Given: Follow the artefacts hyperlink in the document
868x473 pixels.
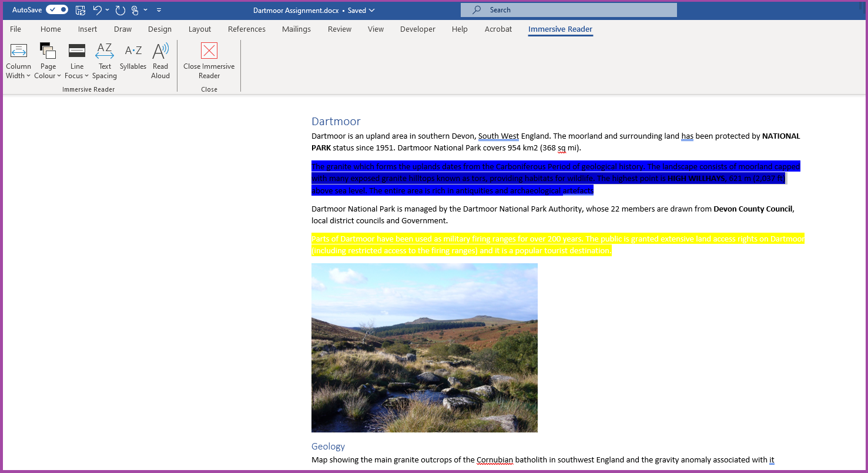Looking at the screenshot, I should [578, 190].
